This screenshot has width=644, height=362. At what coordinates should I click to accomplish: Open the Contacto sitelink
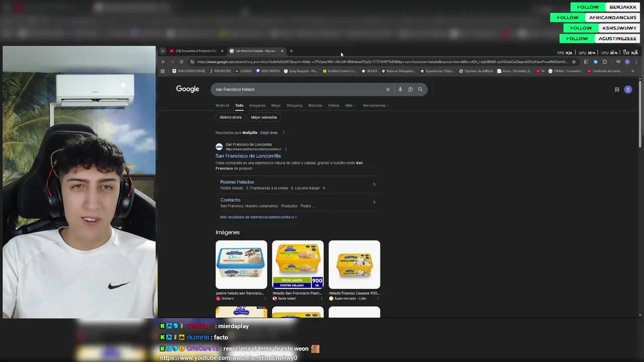point(230,200)
